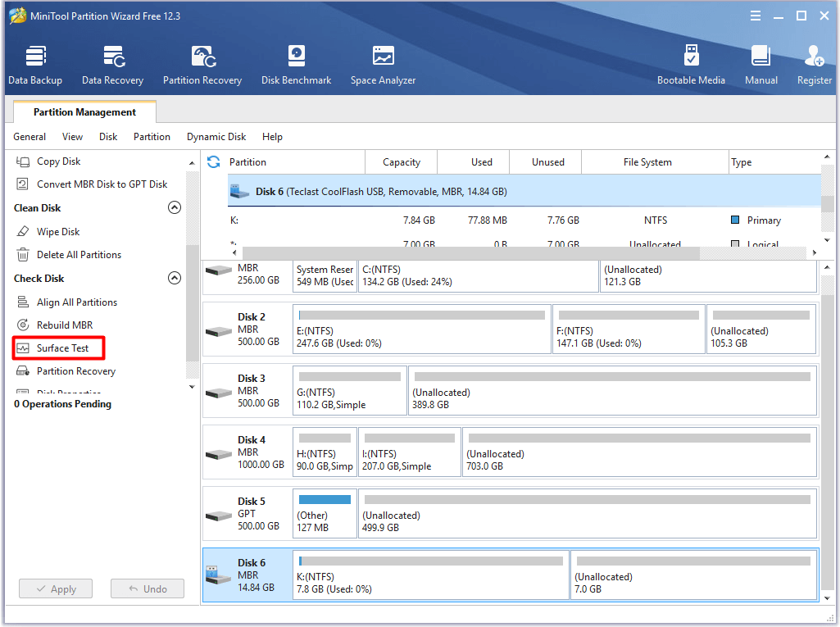Click the Rebuild MBR icon

click(x=22, y=325)
